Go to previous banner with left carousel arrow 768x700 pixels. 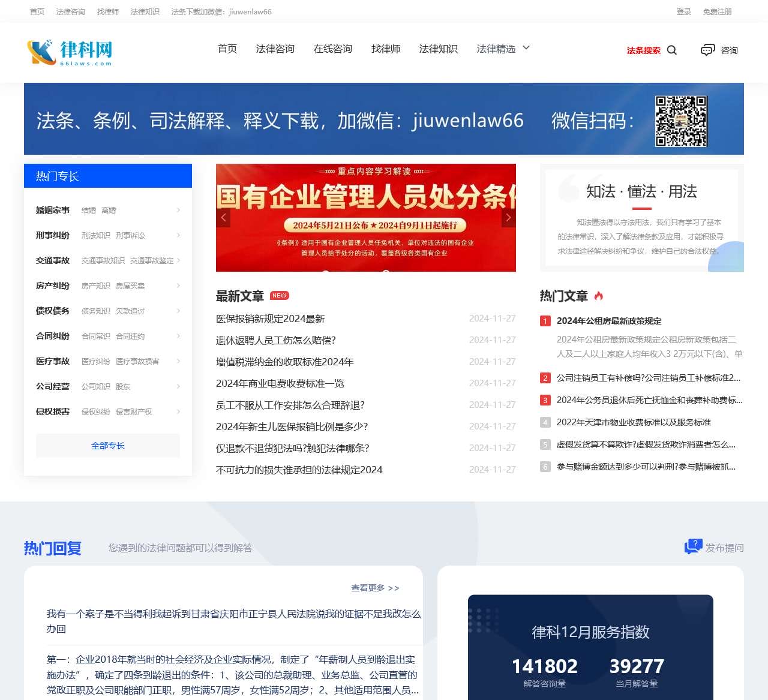point(223,218)
